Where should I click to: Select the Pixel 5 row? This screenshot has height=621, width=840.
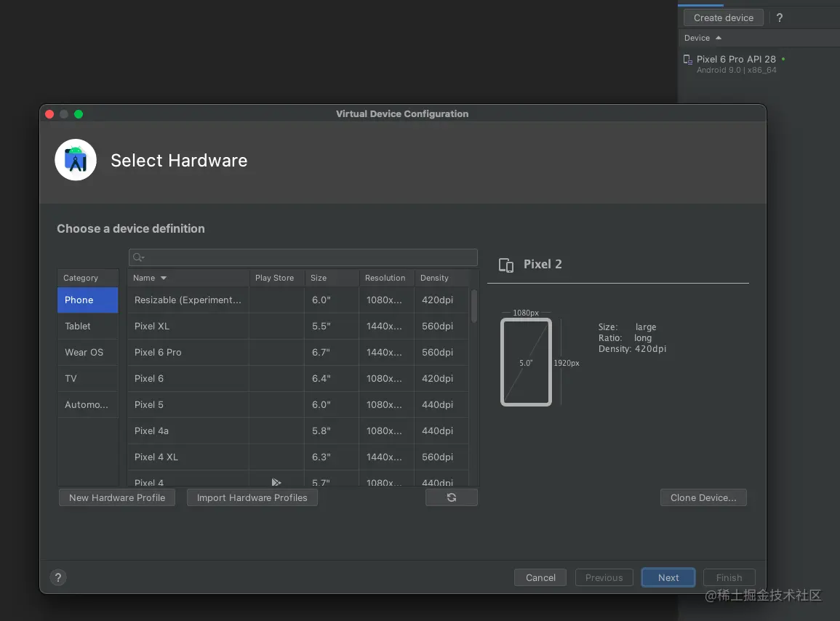298,405
